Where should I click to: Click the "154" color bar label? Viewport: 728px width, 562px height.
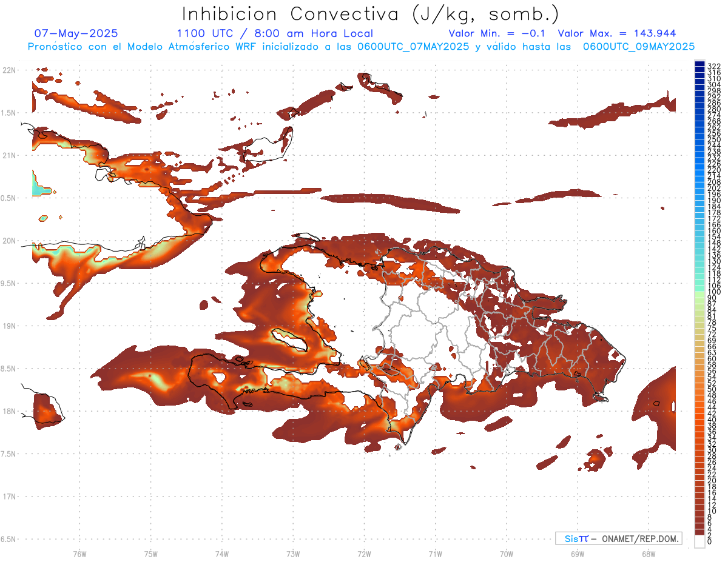click(713, 237)
